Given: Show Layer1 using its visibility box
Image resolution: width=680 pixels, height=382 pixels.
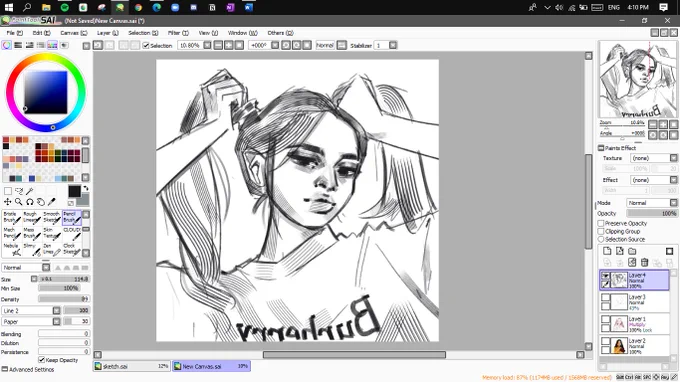Looking at the screenshot, I should [605, 320].
